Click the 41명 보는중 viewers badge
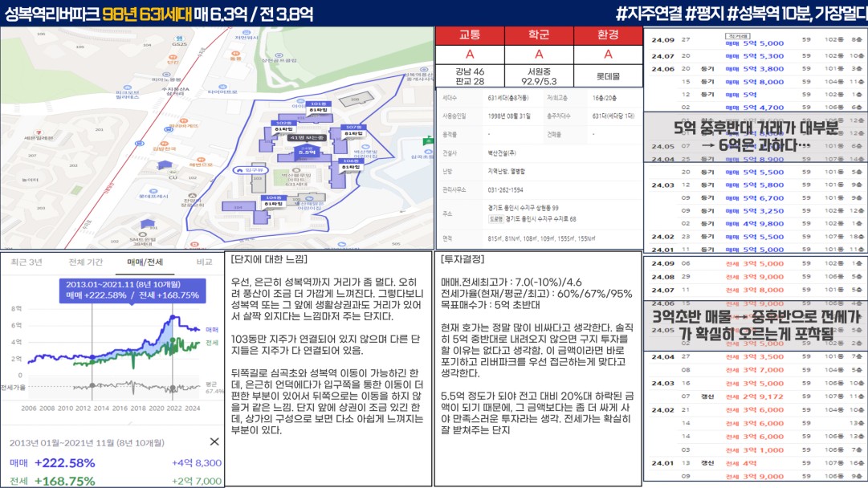Viewport: 868px width, 488px height. pyautogui.click(x=306, y=138)
